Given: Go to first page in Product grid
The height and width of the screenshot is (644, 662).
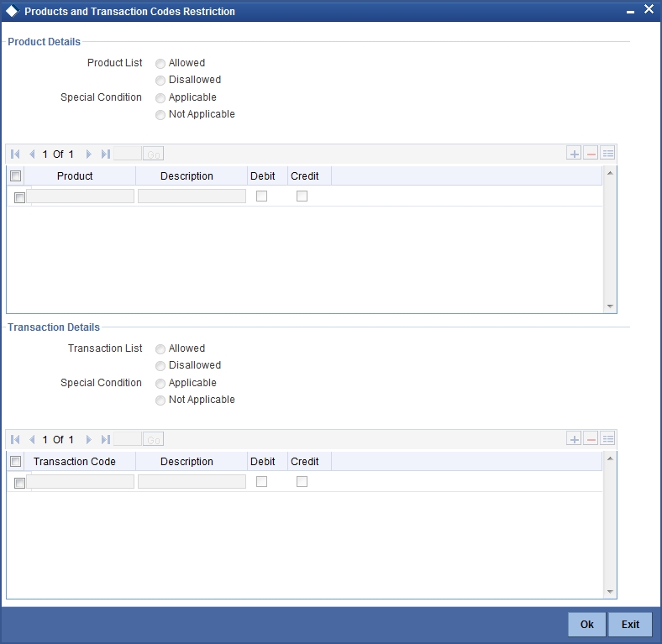Looking at the screenshot, I should point(15,154).
